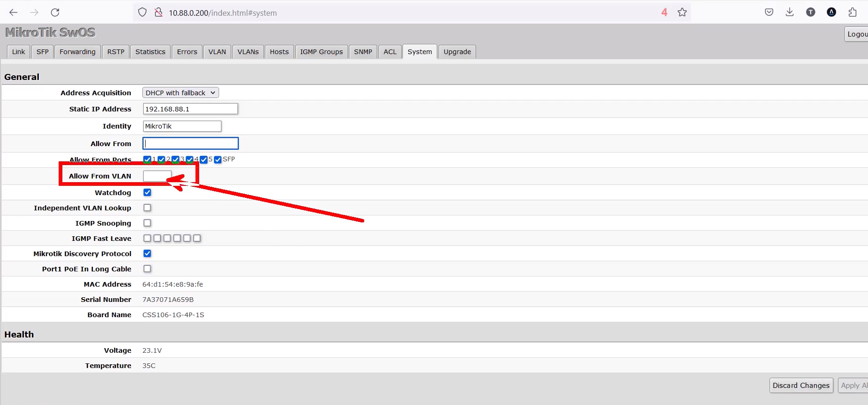868x405 pixels.
Task: Reload the current page
Action: (x=55, y=12)
